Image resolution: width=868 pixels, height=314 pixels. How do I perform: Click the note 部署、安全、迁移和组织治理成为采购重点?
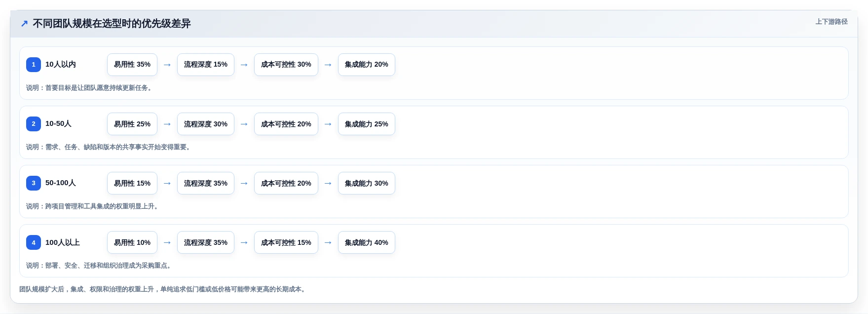tap(99, 266)
